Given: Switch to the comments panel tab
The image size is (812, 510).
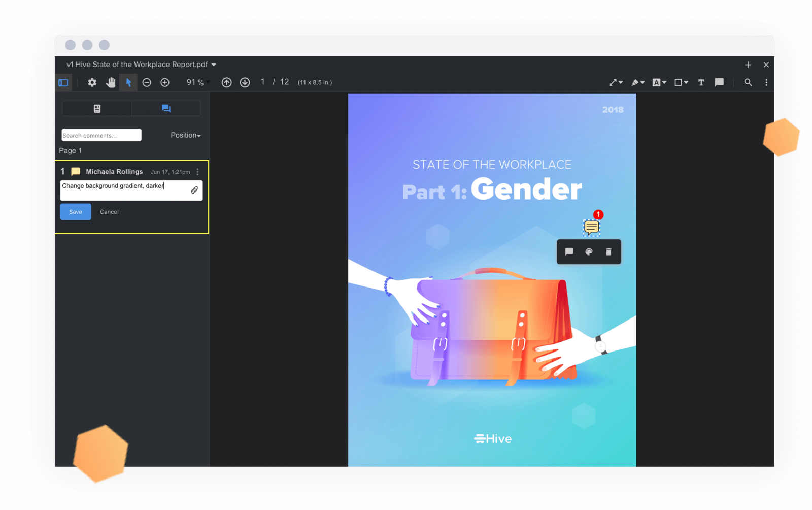Looking at the screenshot, I should click(165, 108).
